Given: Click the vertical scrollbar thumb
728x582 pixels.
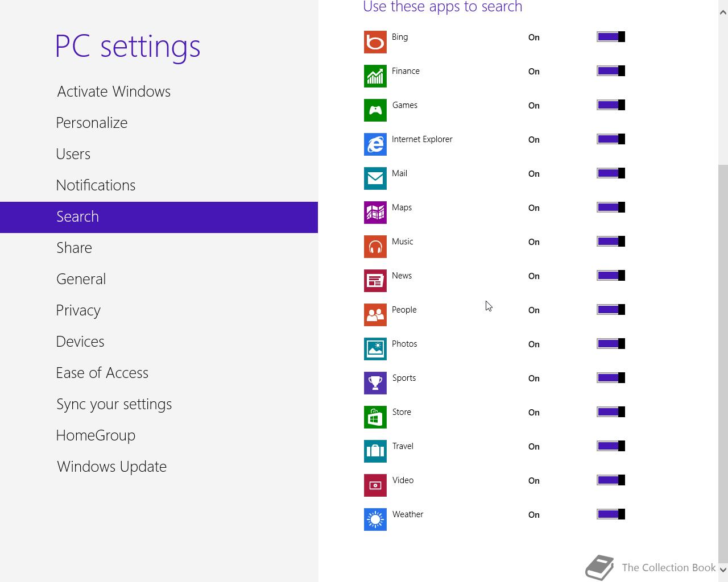Looking at the screenshot, I should click(x=723, y=364).
